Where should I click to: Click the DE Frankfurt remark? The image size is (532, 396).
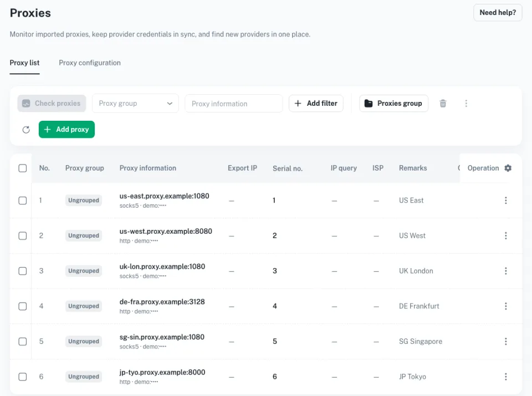pyautogui.click(x=419, y=306)
